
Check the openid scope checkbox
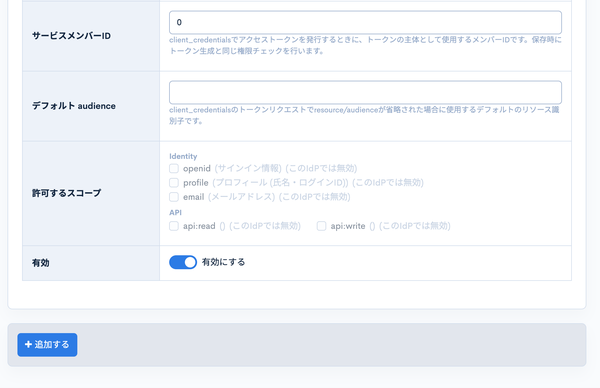pos(174,168)
